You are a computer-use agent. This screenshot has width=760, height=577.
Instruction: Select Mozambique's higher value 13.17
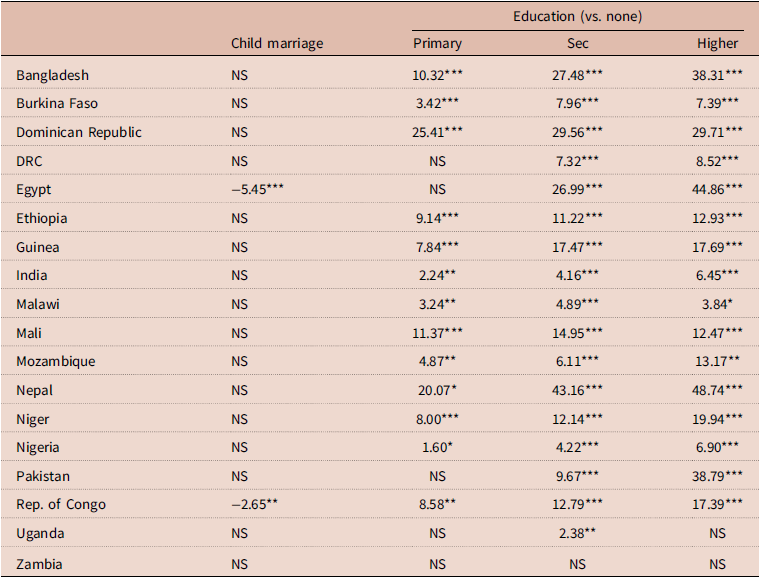[717, 361]
